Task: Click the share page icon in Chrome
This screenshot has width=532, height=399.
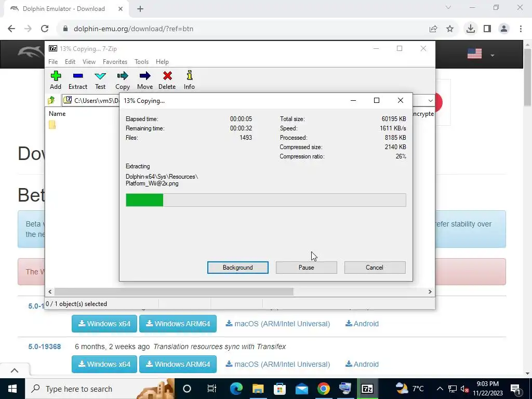Action: (x=433, y=29)
